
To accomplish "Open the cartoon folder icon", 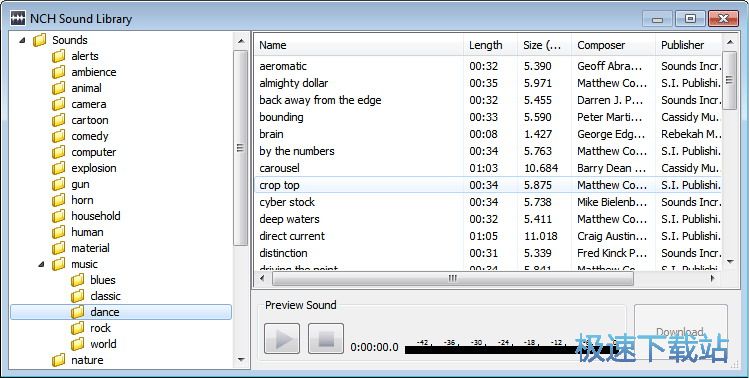I will 59,120.
